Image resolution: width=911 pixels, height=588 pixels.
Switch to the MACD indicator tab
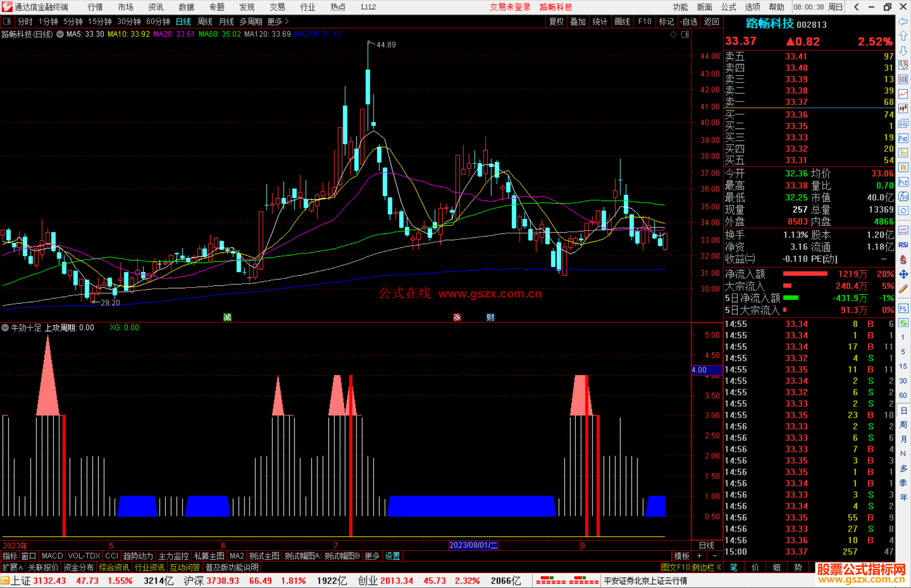(x=52, y=556)
